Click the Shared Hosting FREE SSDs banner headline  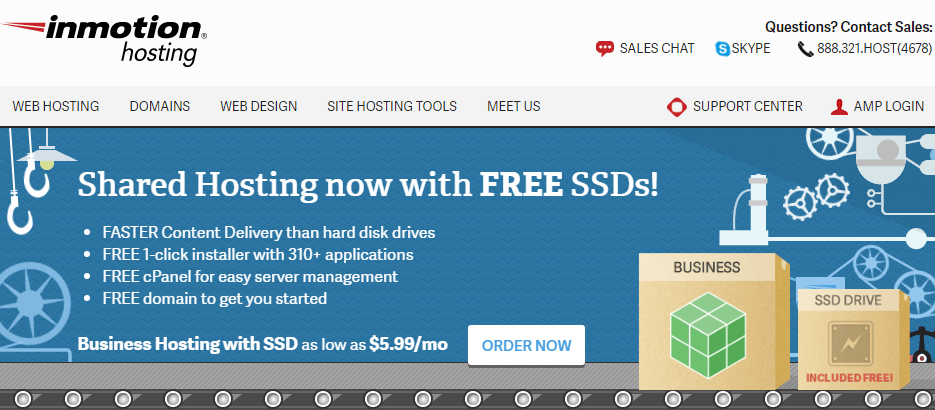[368, 185]
